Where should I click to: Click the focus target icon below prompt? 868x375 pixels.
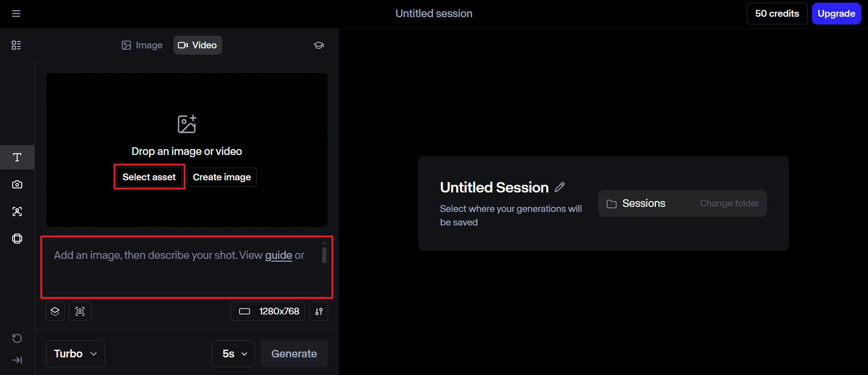tap(80, 311)
